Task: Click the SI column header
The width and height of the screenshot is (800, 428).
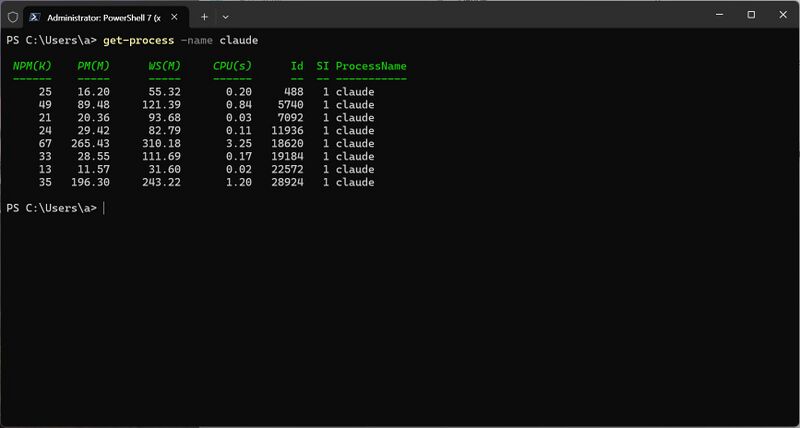Action: (x=322, y=66)
